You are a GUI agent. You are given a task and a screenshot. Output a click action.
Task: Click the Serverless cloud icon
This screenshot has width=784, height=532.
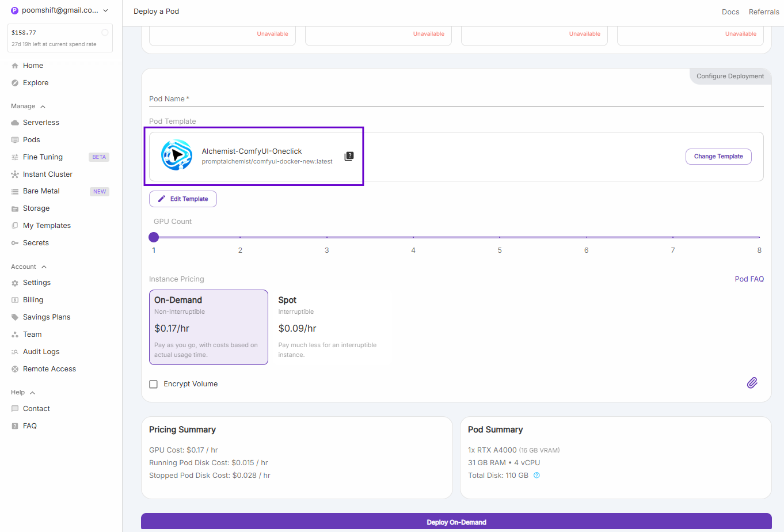[15, 123]
